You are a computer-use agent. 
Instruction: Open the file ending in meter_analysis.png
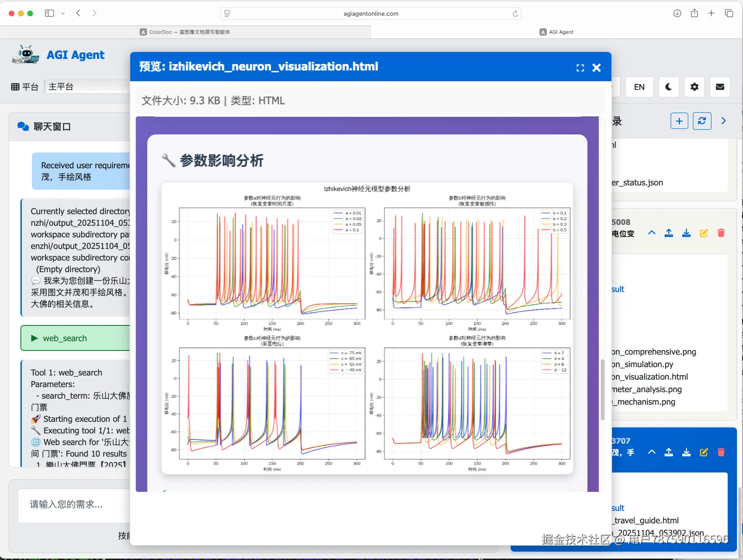pyautogui.click(x=647, y=389)
